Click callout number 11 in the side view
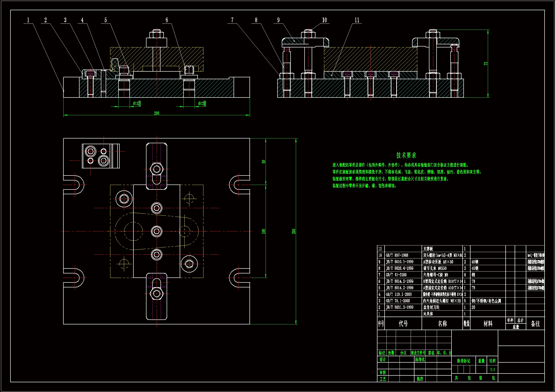Screen dimensions: 555x392 (x=357, y=20)
